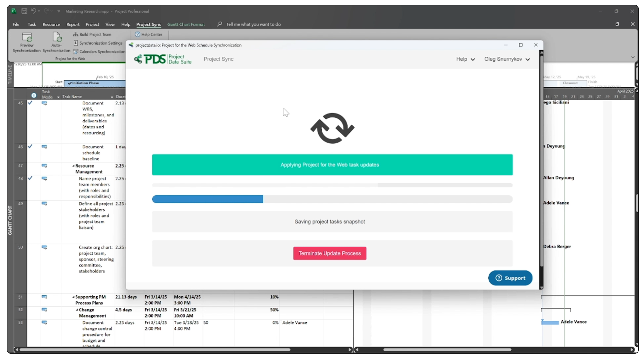Open the Oleg Snurnykov account menu
Image resolution: width=644 pixels, height=362 pixels.
coord(506,59)
